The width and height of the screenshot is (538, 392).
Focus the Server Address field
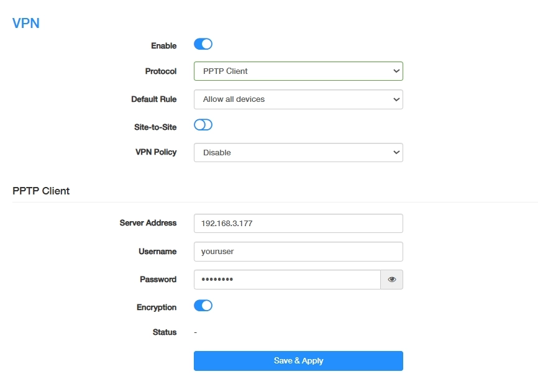point(298,223)
